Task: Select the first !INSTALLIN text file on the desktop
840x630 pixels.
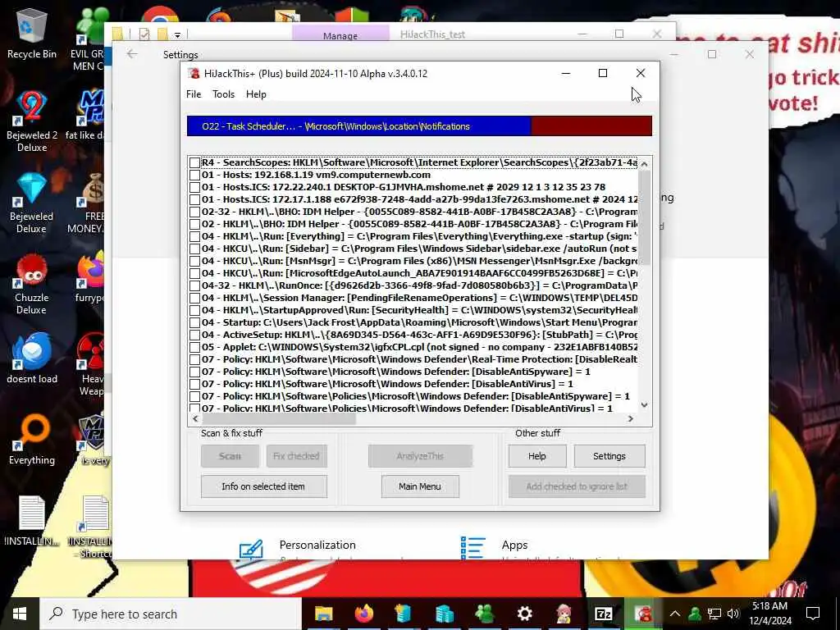Action: coord(32,521)
